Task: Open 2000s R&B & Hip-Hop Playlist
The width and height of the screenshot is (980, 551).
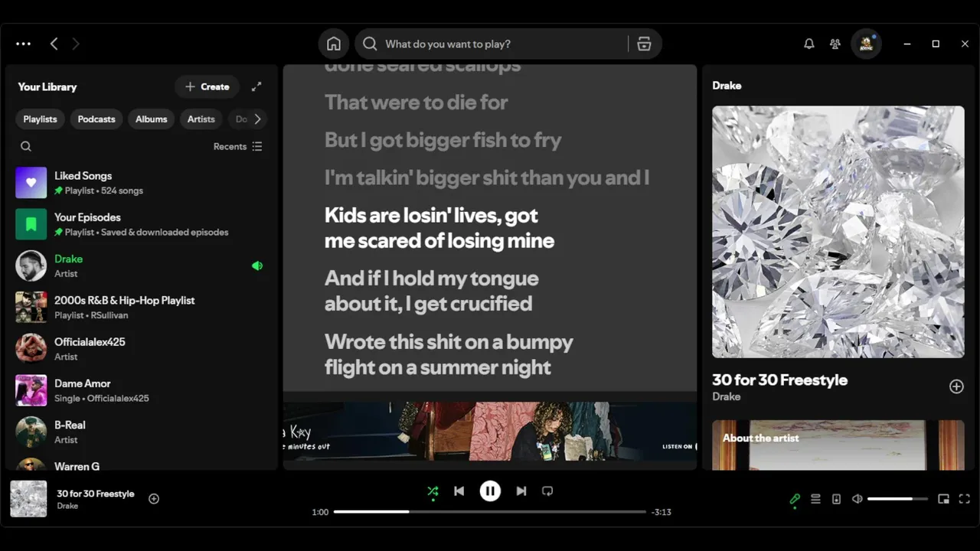Action: coord(140,307)
